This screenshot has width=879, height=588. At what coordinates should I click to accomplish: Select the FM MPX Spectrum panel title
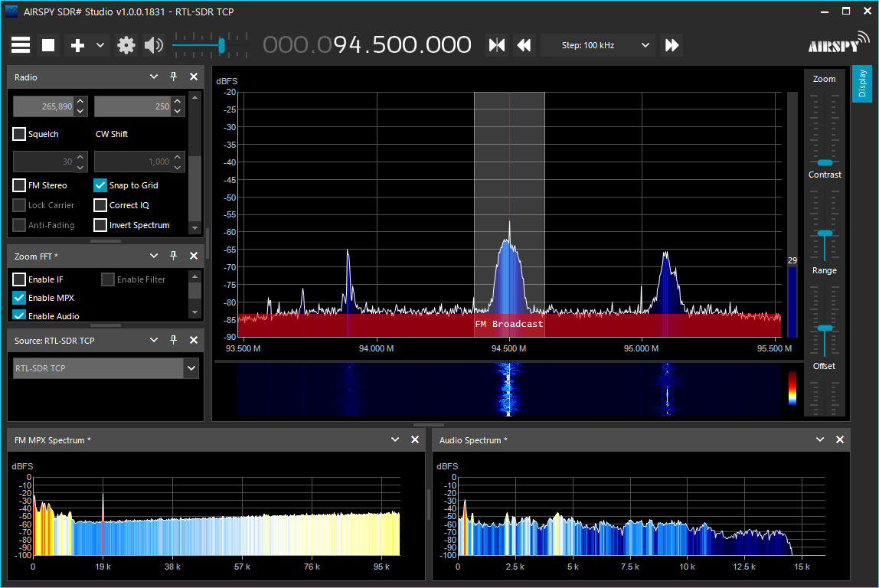52,440
